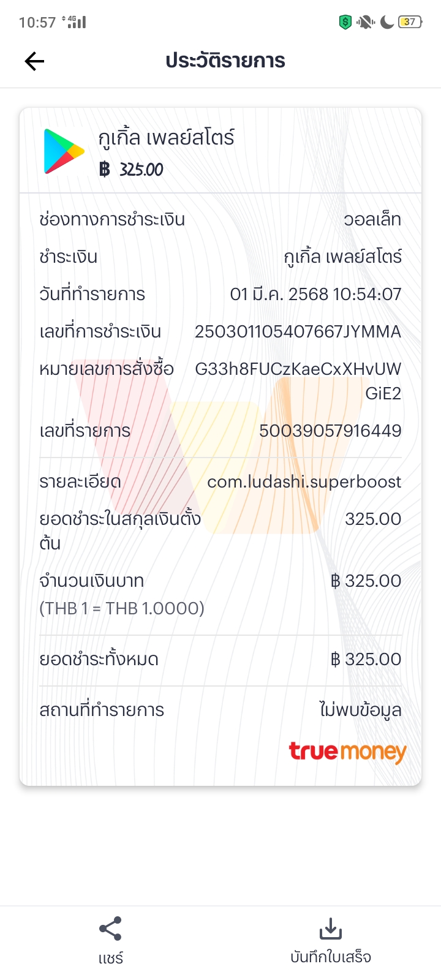Viewport: 441px width, 980px height.
Task: Tap the ประวัติรายการ page title
Action: pyautogui.click(x=225, y=61)
